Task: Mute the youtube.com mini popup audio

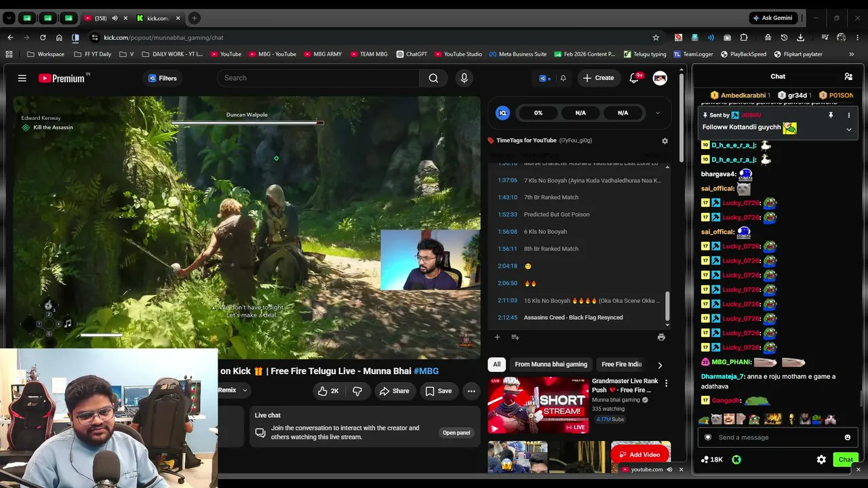Action: [x=669, y=469]
